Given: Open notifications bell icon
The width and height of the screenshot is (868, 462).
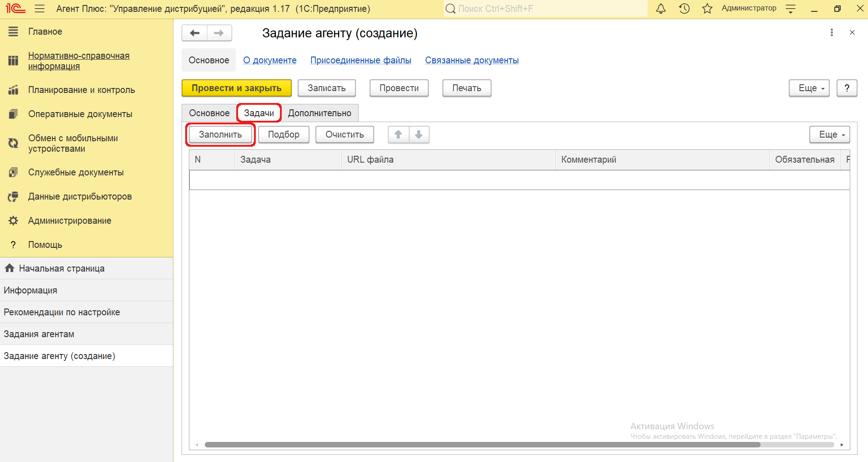Looking at the screenshot, I should coord(661,9).
